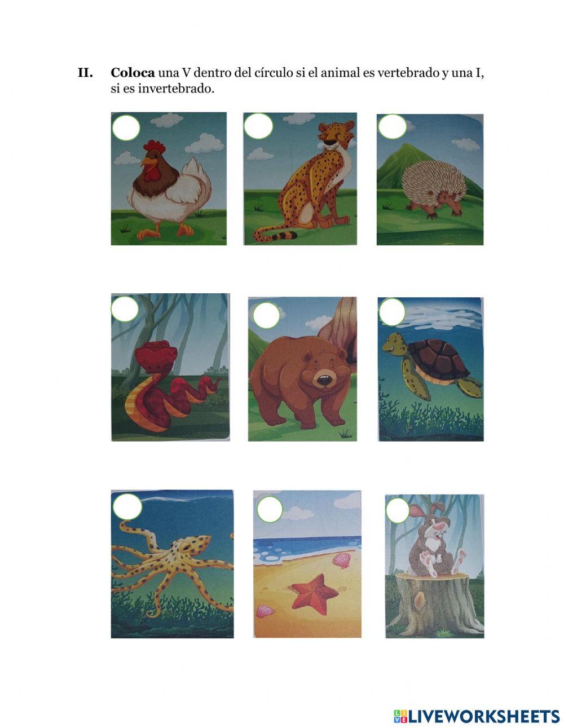
Task: Select the brown bear picture
Action: [x=302, y=369]
